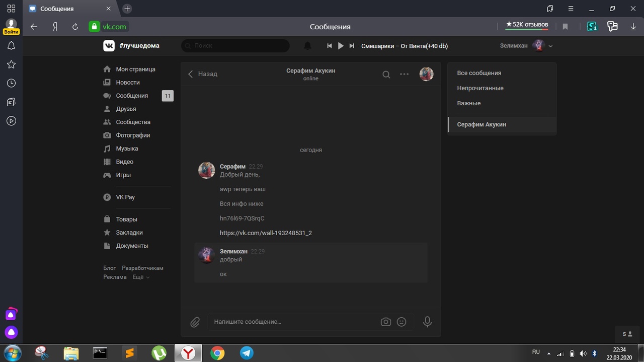The height and width of the screenshot is (362, 644).
Task: Open Telegram from the taskbar
Action: [247, 353]
